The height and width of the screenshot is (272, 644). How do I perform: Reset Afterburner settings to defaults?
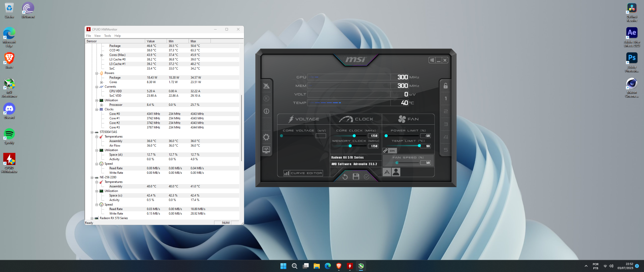[x=345, y=177]
